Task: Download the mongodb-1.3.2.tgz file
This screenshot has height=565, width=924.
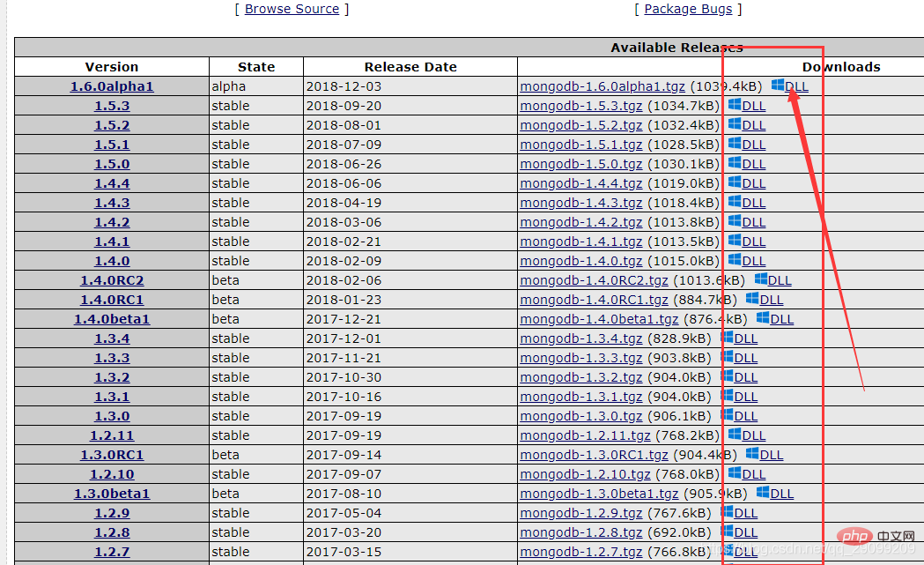Action: point(581,377)
